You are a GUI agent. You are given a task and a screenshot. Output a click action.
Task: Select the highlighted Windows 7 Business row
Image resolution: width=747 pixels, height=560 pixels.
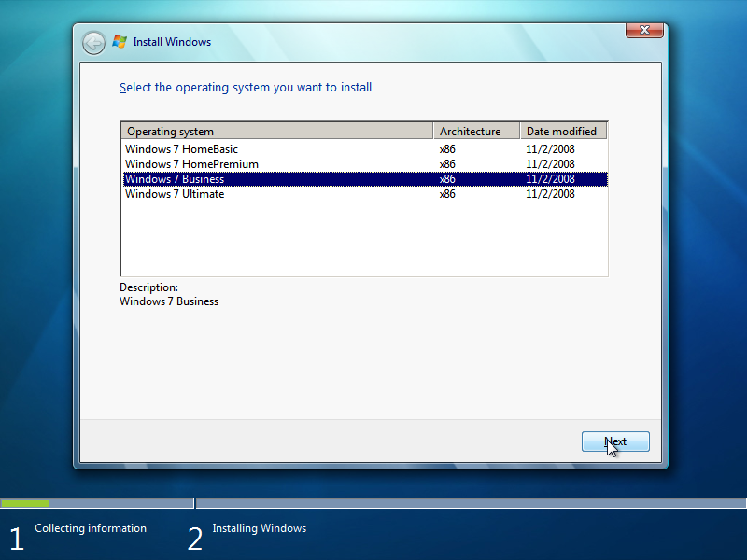pyautogui.click(x=175, y=179)
